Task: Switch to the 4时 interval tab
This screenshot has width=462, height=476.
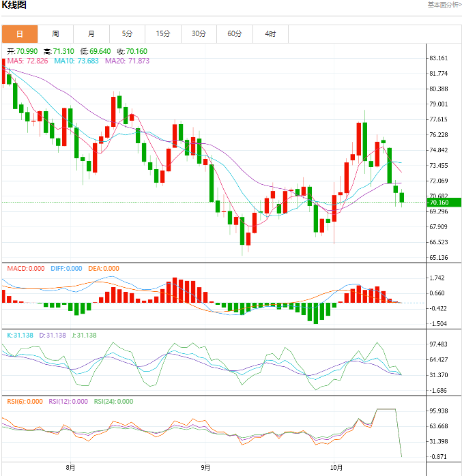Action: [x=270, y=33]
